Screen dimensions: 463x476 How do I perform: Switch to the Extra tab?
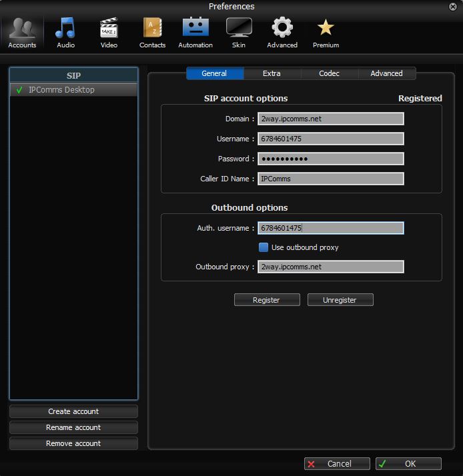pos(272,73)
